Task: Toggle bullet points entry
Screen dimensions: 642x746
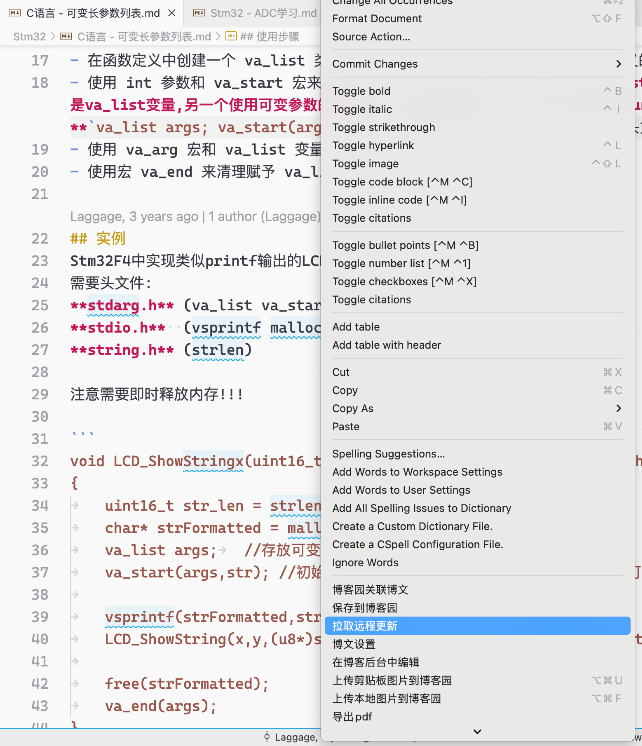Action: coord(477,245)
